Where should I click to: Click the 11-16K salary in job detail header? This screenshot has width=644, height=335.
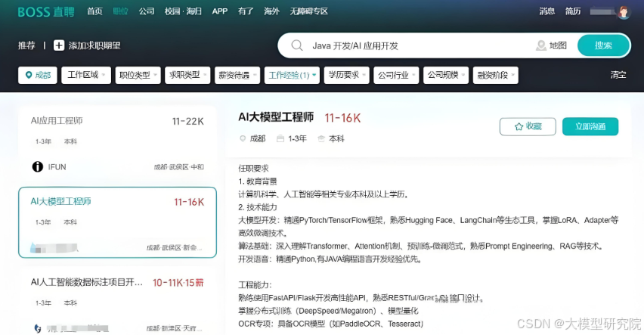tap(342, 119)
